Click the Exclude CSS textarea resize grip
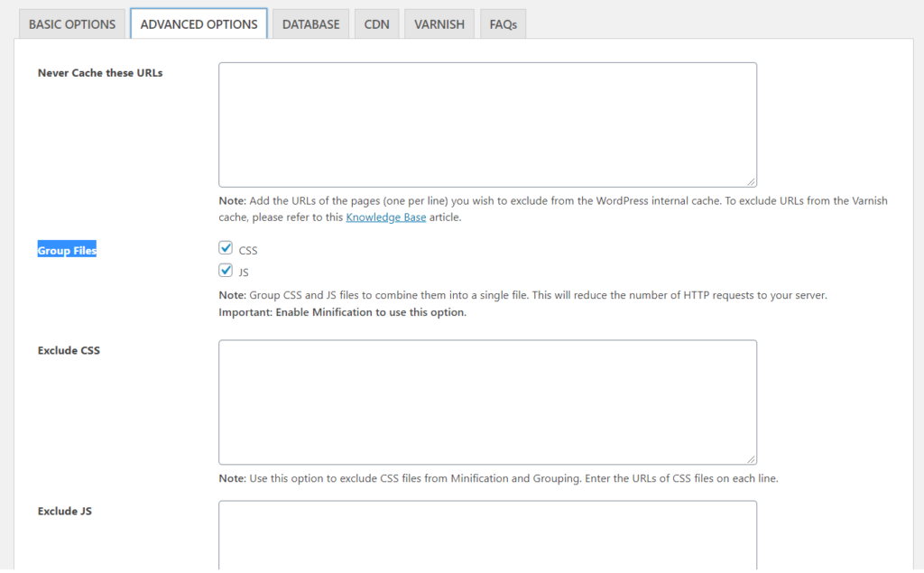This screenshot has height=573, width=924. click(x=751, y=458)
